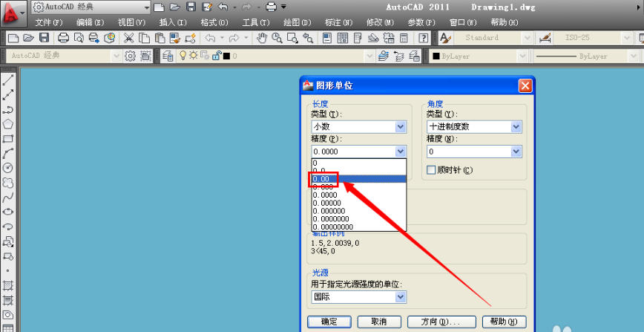Click Save icon in quick access toolbar

coord(191,7)
